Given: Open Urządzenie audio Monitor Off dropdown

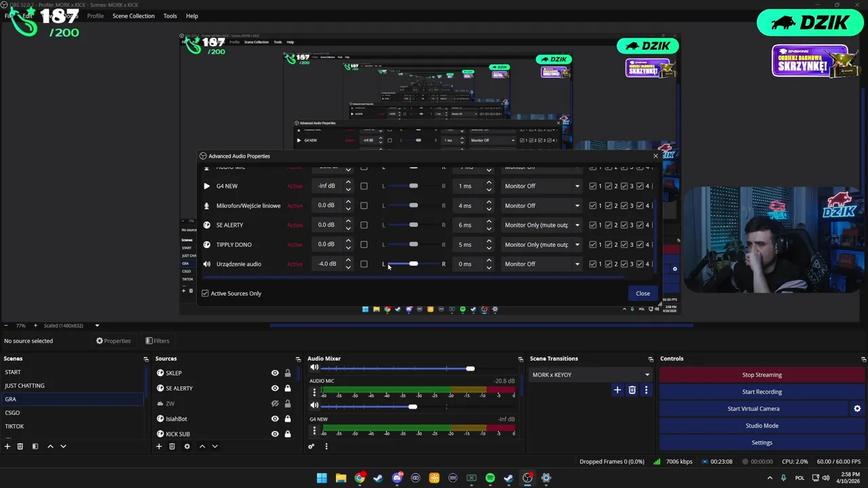Looking at the screenshot, I should (x=542, y=264).
